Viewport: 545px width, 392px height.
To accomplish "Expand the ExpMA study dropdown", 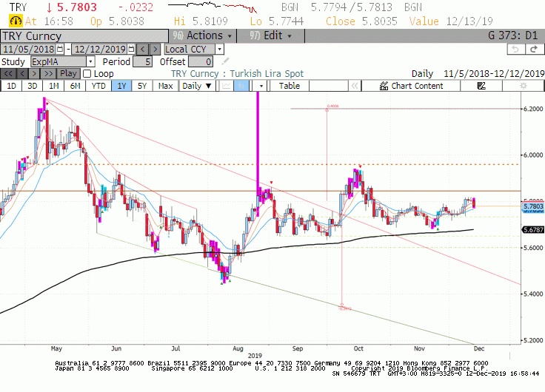I will tap(90, 62).
